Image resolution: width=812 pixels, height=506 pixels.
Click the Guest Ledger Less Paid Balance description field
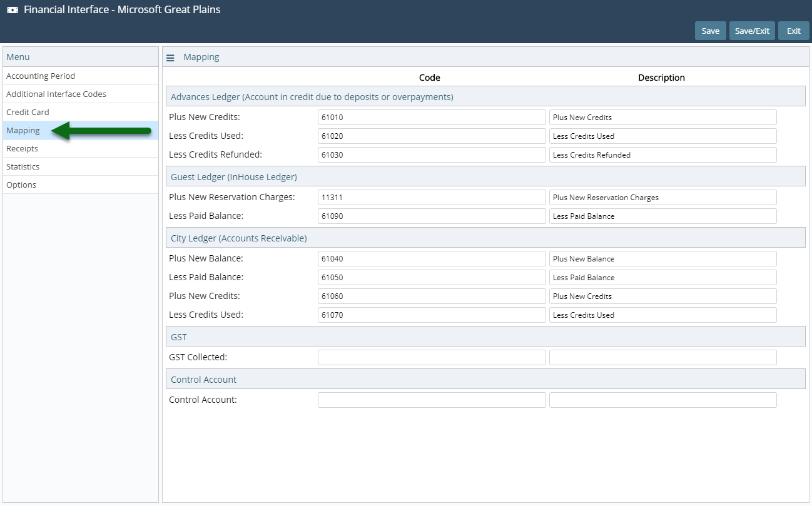click(x=663, y=216)
